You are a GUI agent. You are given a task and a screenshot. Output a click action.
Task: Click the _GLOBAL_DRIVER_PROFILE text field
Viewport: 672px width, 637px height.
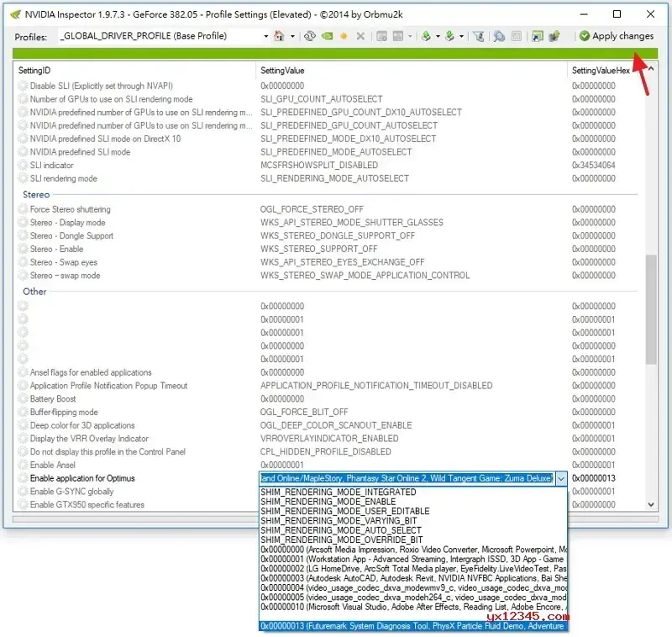(x=160, y=36)
